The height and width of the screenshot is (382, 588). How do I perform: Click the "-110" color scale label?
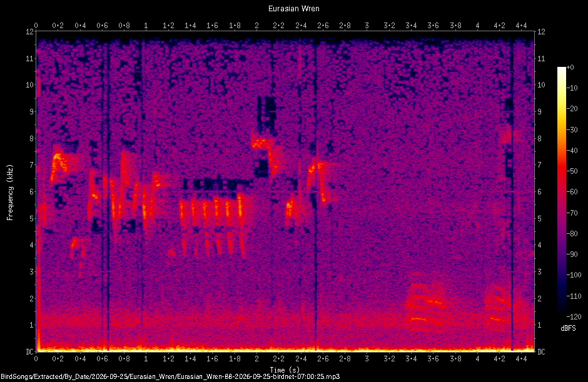tap(574, 296)
